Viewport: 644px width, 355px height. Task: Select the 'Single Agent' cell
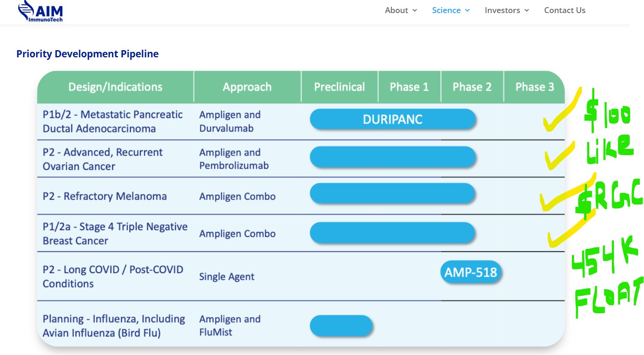(227, 277)
